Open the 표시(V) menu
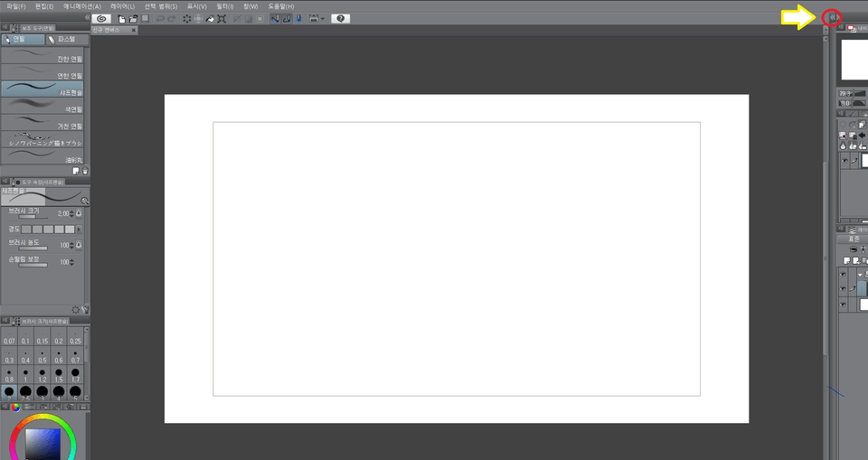This screenshot has height=460, width=868. [x=196, y=6]
